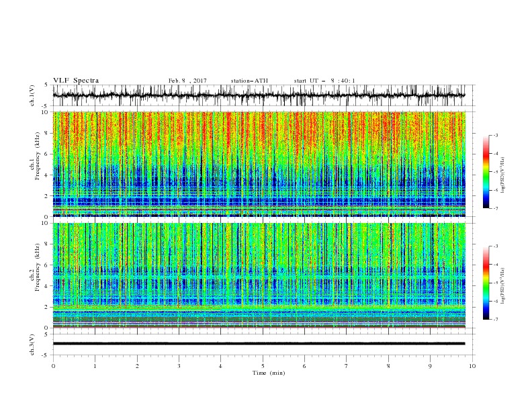Viewport: 532px width, 411px height.
Task: Click the ch.2 PSD color scale bar
Action: click(486, 283)
